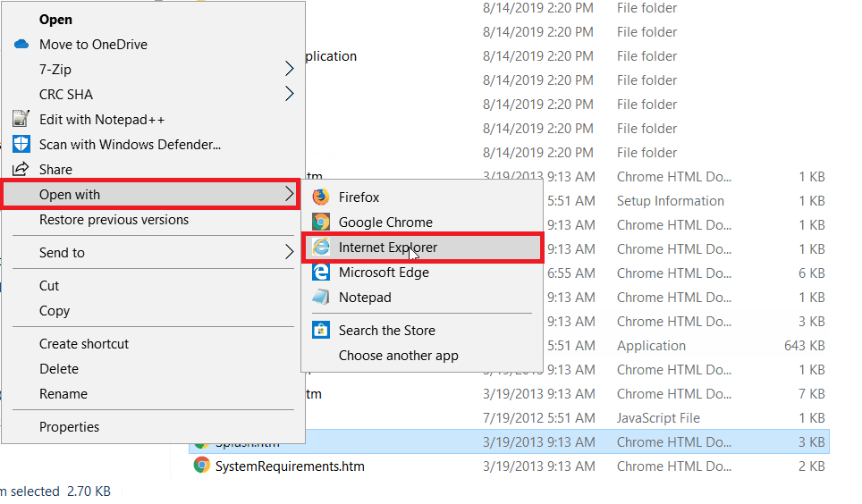The image size is (862, 504).
Task: Expand the CRC SHA submenu arrow
Action: (289, 95)
